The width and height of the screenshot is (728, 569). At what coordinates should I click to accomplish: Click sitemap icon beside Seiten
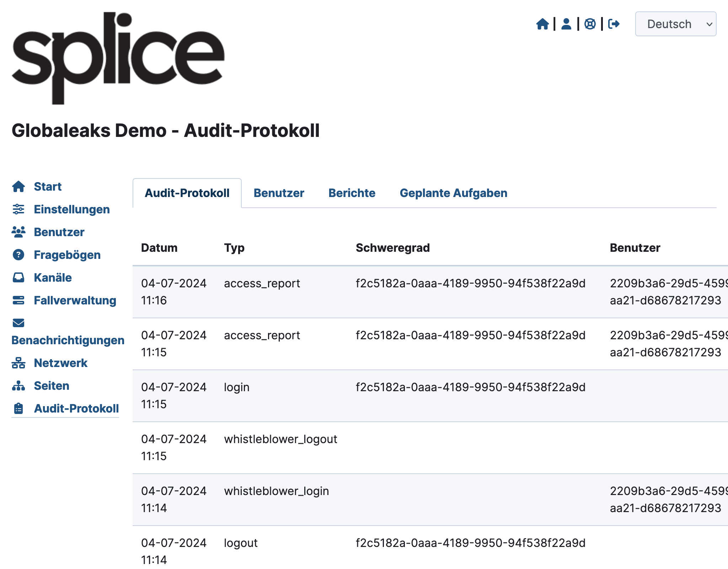[18, 385]
